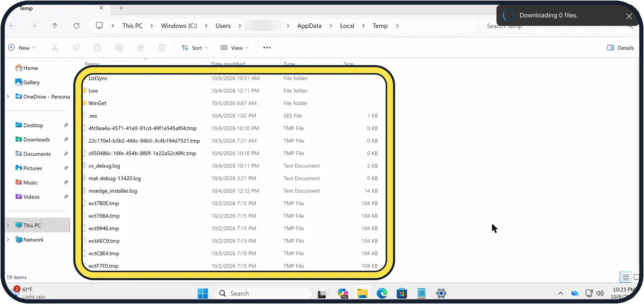Switch to details list view icon
The image size is (644, 304).
click(626, 277)
